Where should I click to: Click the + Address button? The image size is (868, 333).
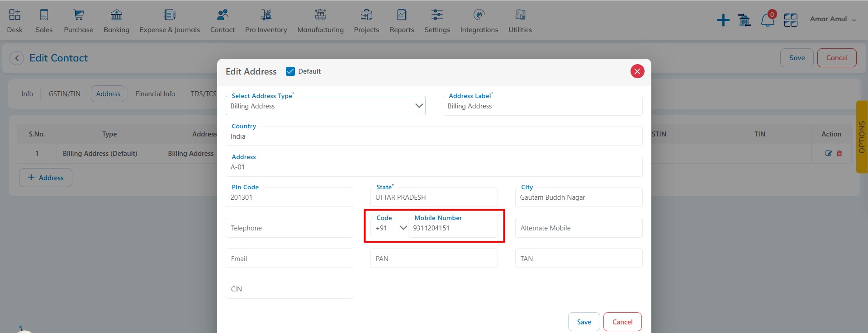coord(46,178)
